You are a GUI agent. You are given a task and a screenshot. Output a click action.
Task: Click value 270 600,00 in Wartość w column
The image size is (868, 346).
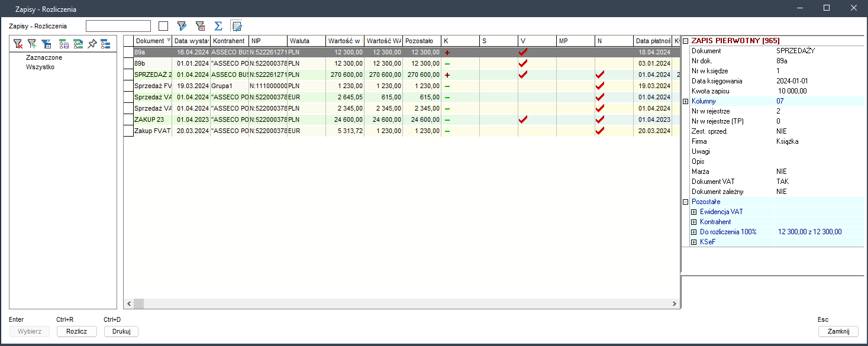pos(344,75)
